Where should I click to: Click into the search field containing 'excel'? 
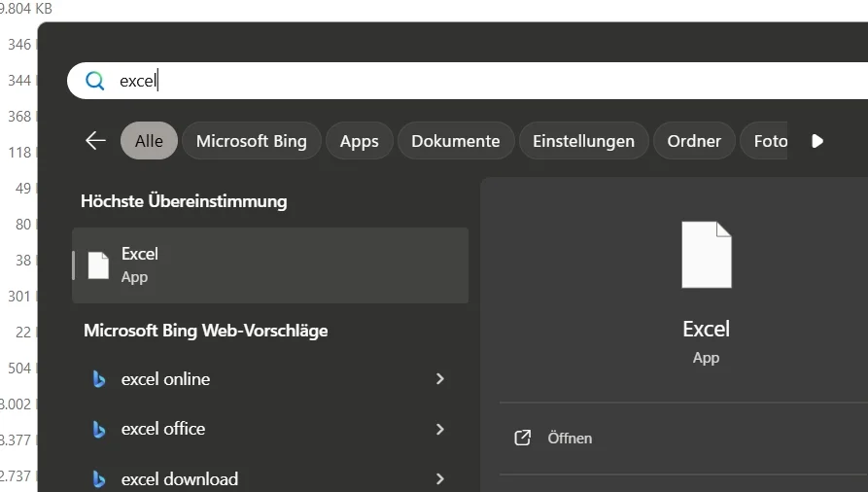point(468,81)
